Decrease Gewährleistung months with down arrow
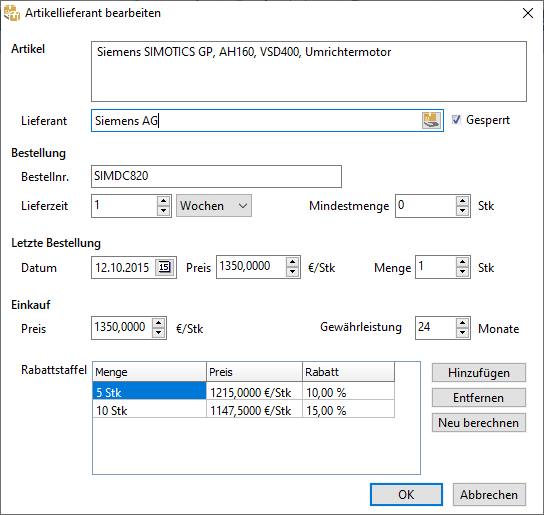 [x=462, y=333]
